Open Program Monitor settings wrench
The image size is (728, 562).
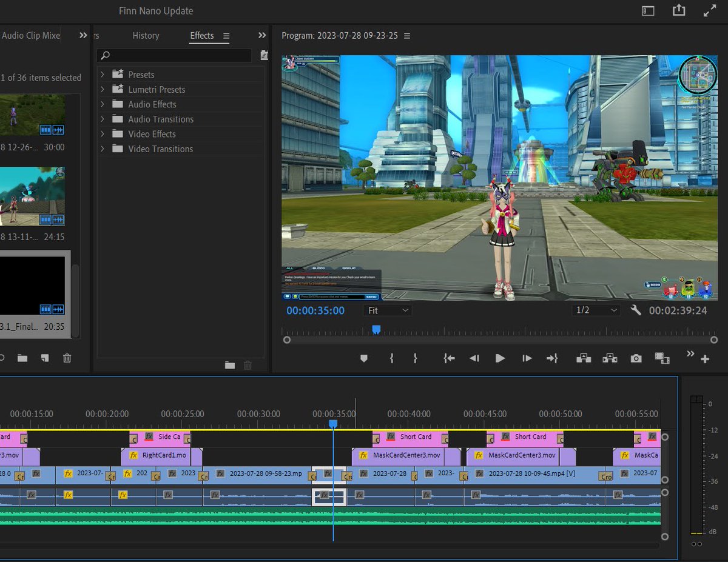point(636,310)
